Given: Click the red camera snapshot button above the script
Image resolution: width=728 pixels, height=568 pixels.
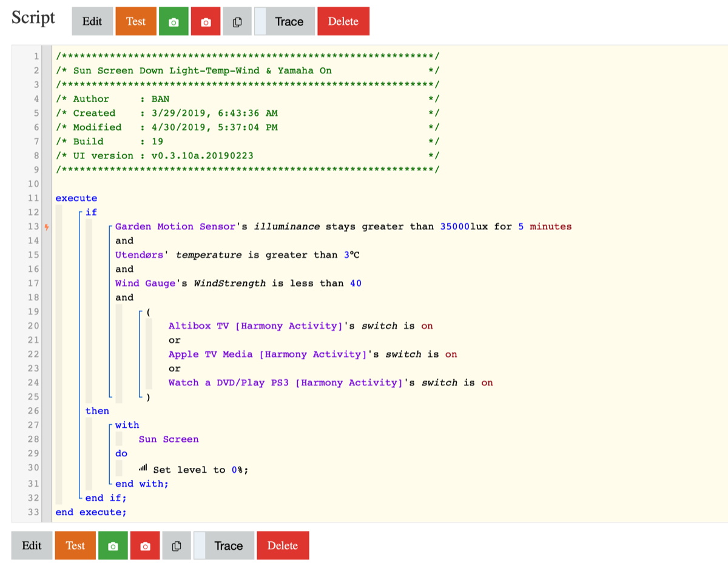Looking at the screenshot, I should coord(206,22).
